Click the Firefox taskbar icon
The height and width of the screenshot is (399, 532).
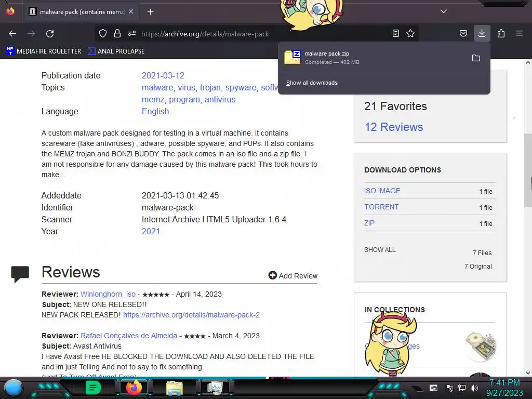[134, 387]
